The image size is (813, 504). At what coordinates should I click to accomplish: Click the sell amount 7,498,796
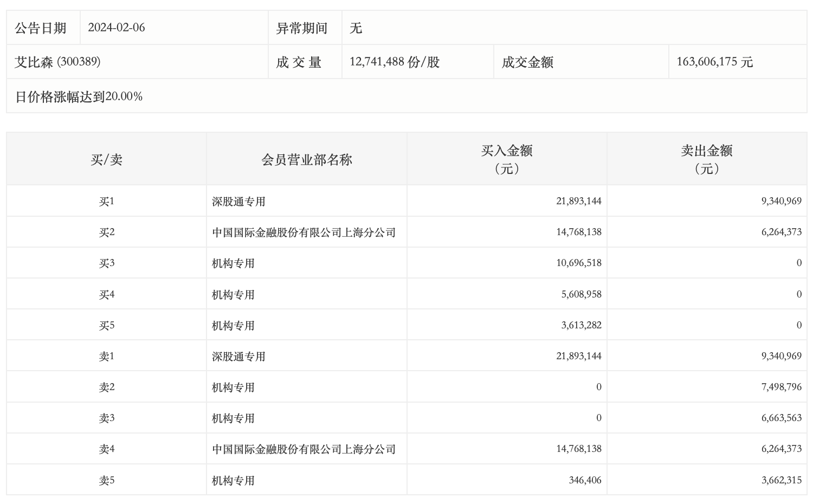pos(781,387)
